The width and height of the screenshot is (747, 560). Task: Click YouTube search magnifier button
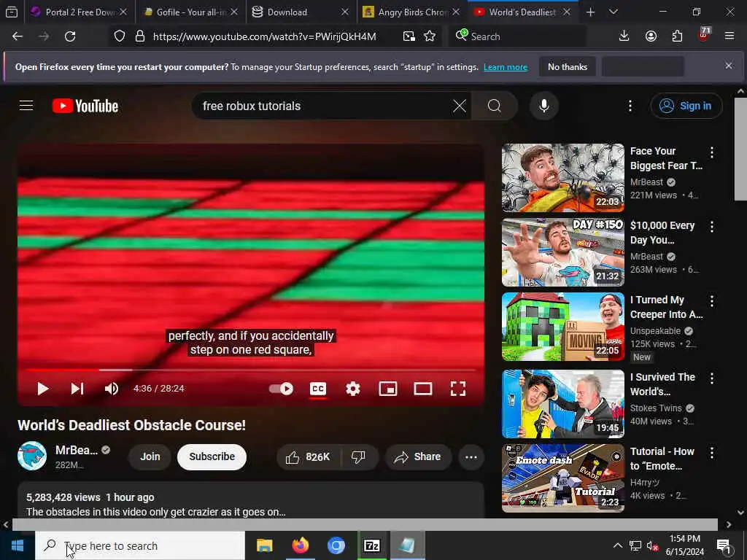[x=495, y=106]
